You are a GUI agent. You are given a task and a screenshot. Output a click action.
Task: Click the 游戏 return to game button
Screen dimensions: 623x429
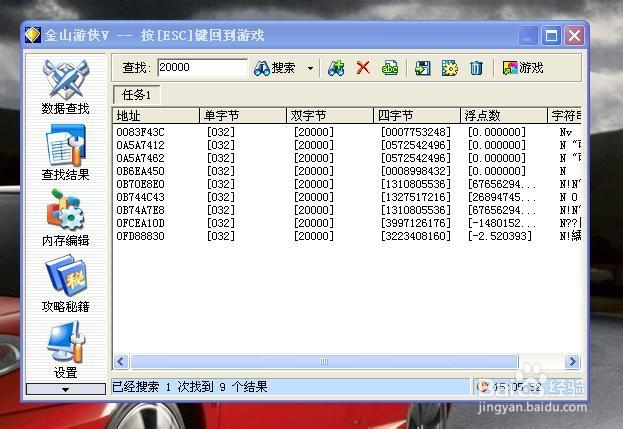[x=522, y=68]
